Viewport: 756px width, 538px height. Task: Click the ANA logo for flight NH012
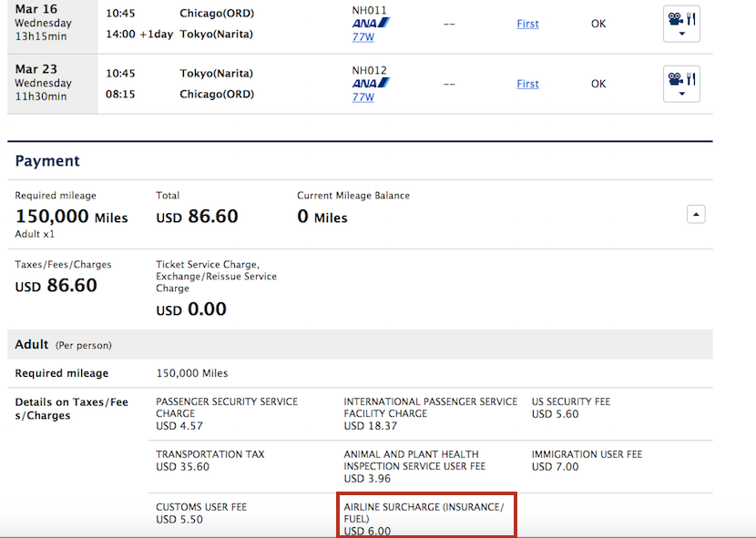pos(371,83)
